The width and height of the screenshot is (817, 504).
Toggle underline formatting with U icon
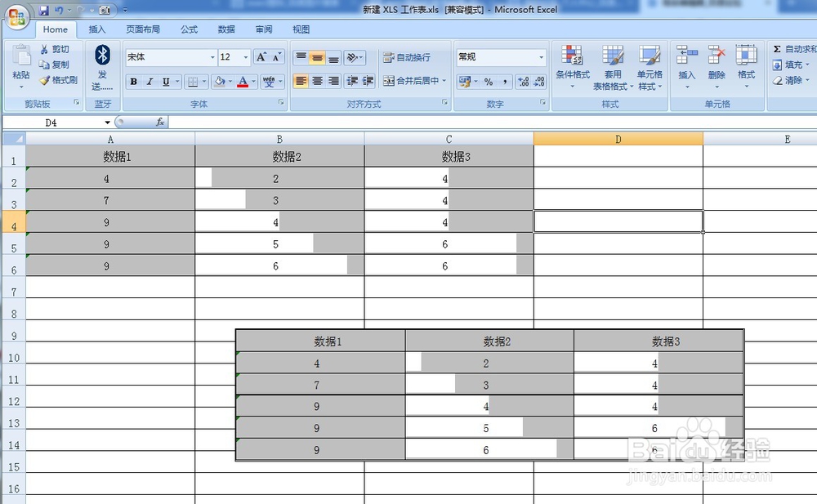coord(166,82)
